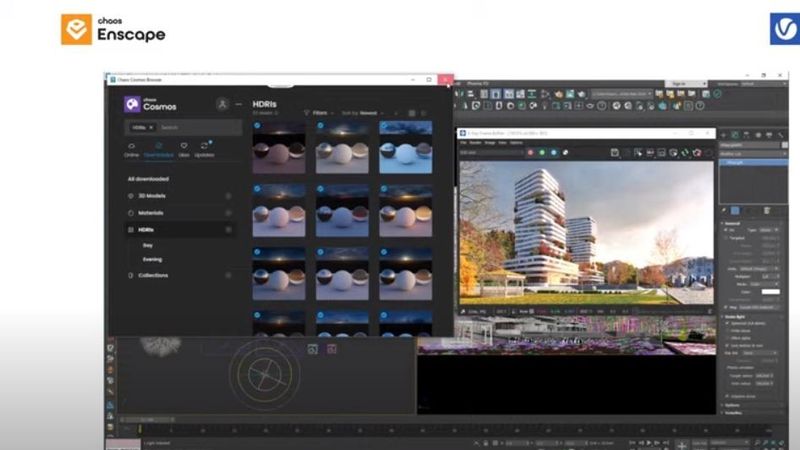Image resolution: width=800 pixels, height=450 pixels.
Task: Select the blue sky HDRI thumbnail in top row
Action: point(406,147)
